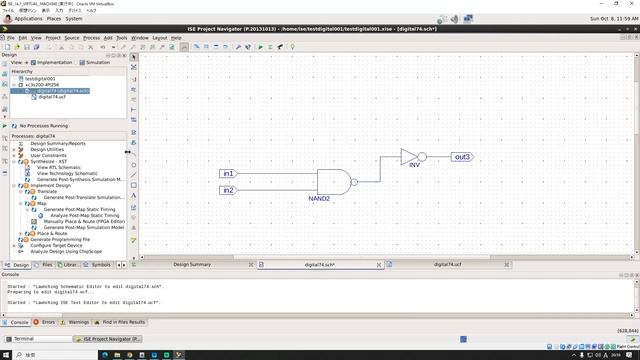Select the draw rectangle tool
Image resolution: width=640 pixels, height=360 pixels.
click(133, 185)
